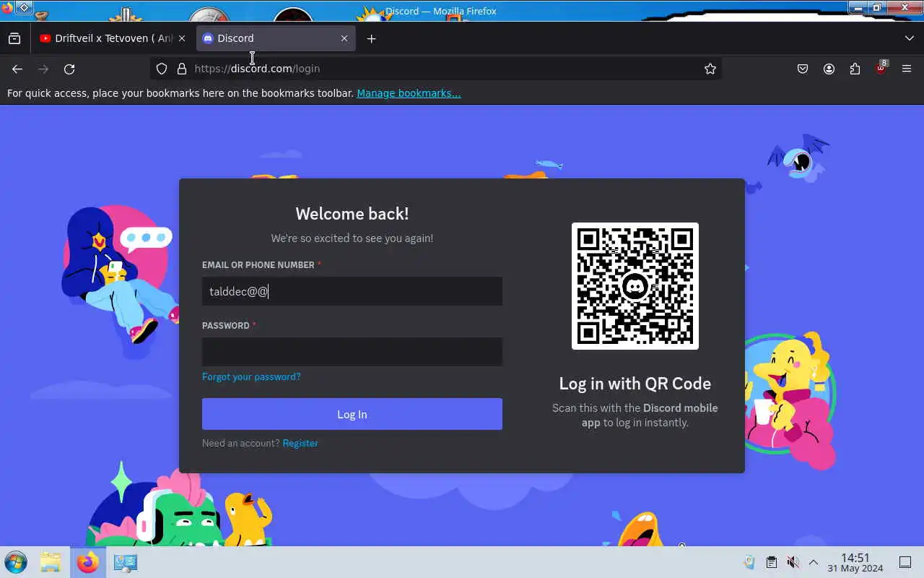Open the Firefox View button
The height and width of the screenshot is (578, 924).
[14, 38]
